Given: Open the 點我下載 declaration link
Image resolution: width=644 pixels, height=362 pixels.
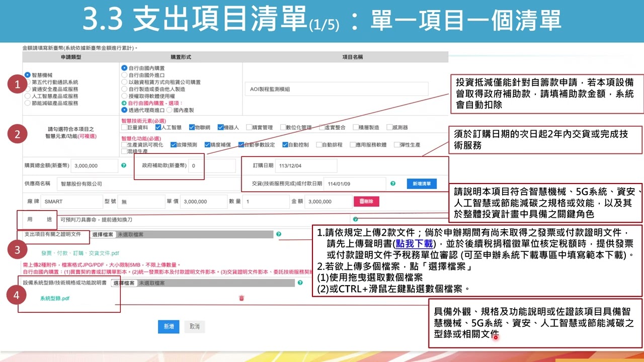Looking at the screenshot, I should 414,244.
